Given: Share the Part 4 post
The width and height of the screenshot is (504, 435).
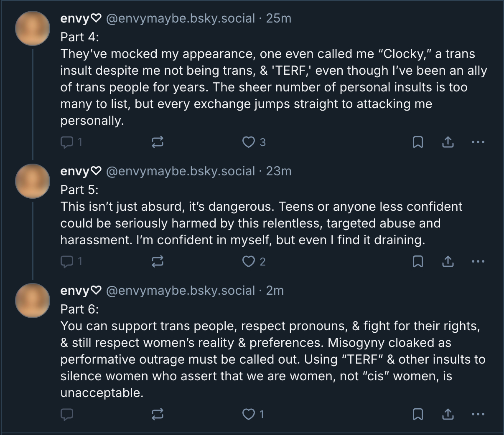Looking at the screenshot, I should (448, 142).
